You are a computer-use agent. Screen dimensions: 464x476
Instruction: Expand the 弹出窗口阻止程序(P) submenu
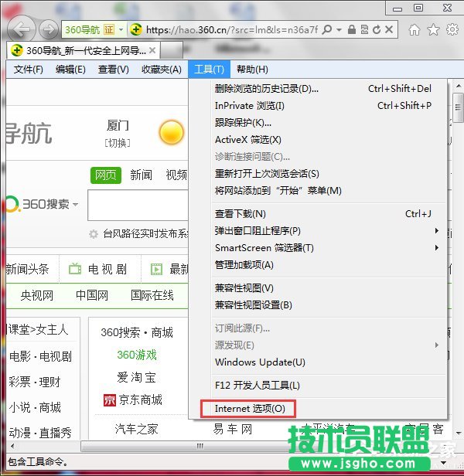click(x=437, y=231)
